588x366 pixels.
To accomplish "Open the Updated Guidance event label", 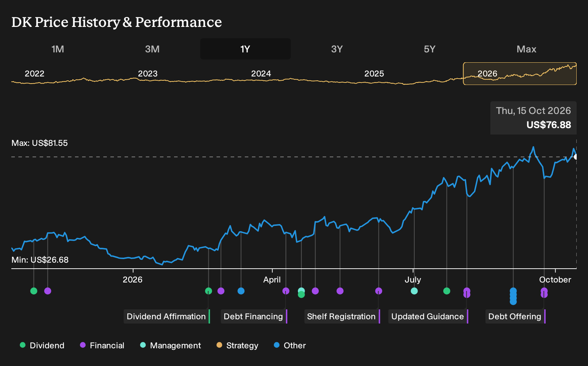I will pos(428,316).
